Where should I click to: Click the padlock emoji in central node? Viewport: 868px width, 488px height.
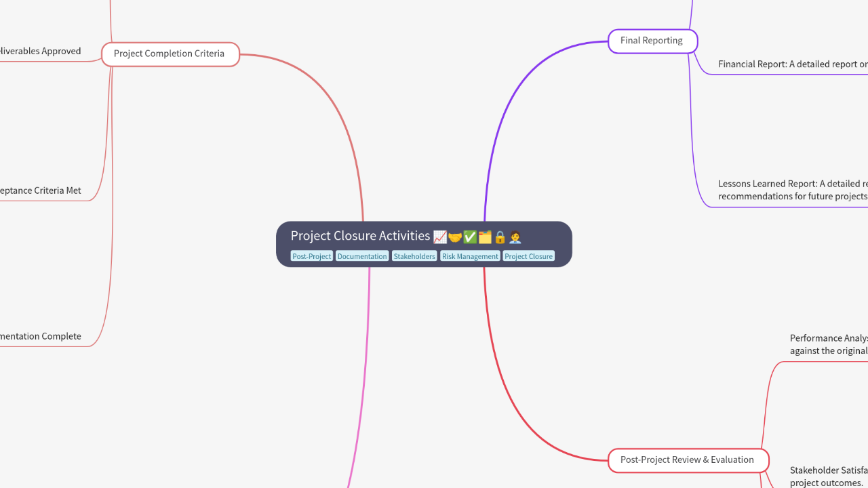point(500,237)
